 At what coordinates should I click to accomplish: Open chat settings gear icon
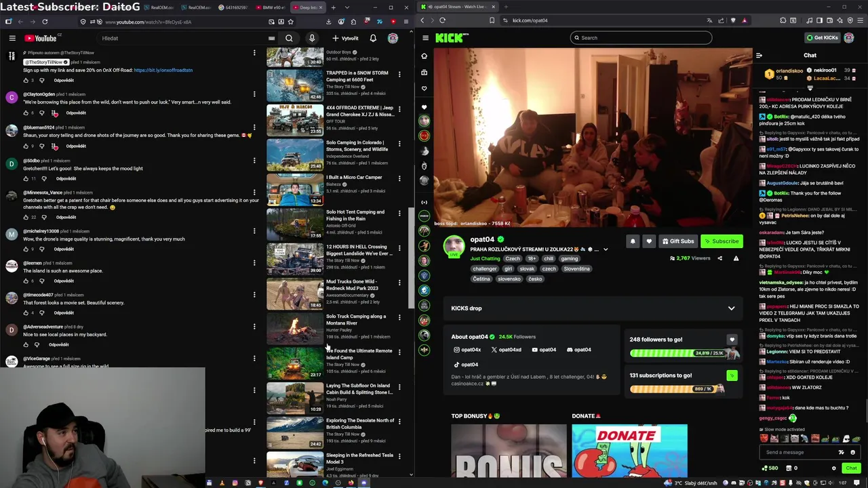pyautogui.click(x=834, y=468)
